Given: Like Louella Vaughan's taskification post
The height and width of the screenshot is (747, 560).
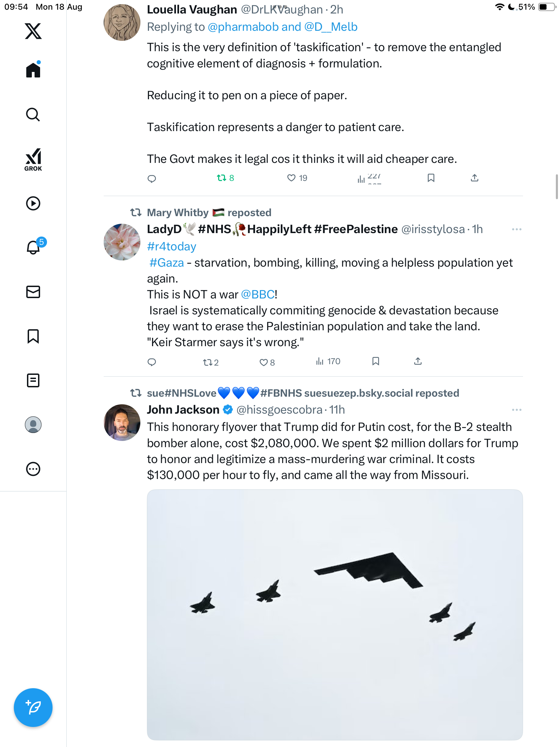Looking at the screenshot, I should click(x=291, y=178).
